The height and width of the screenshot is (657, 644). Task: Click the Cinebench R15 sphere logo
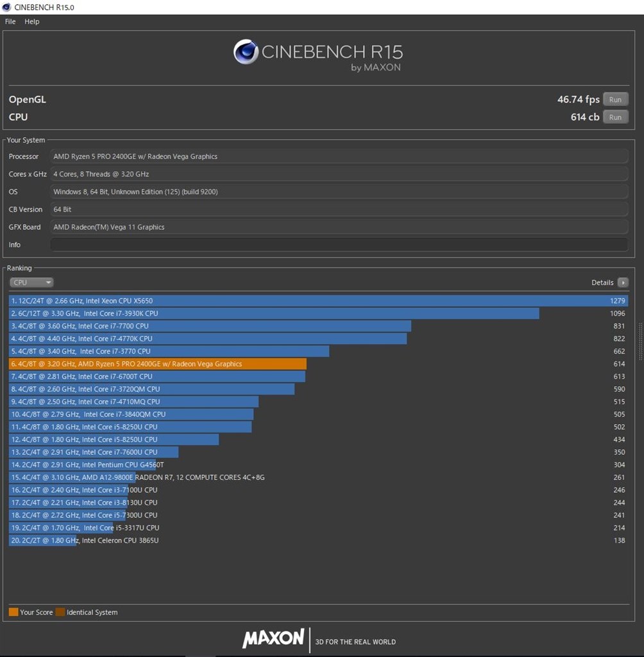(246, 52)
